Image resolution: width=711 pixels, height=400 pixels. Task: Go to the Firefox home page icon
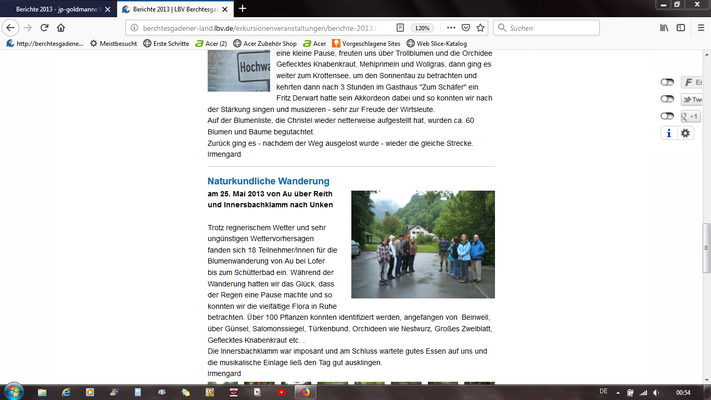click(x=61, y=28)
